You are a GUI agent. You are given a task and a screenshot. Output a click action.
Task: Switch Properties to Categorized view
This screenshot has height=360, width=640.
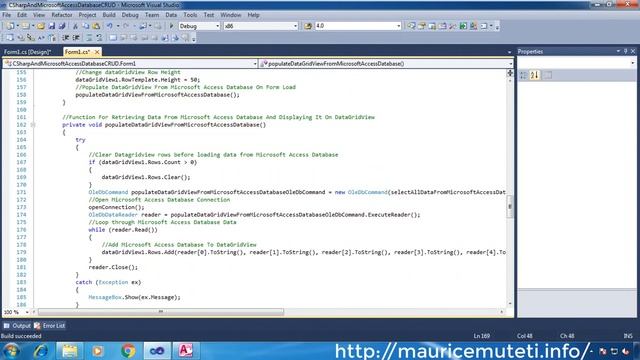pos(523,75)
